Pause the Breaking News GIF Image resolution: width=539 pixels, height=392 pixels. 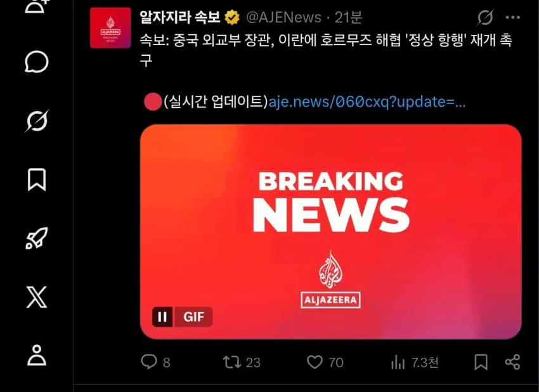(162, 317)
